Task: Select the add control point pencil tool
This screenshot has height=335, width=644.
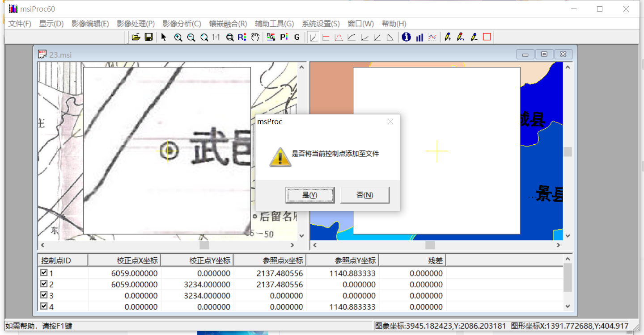Action: pyautogui.click(x=448, y=37)
